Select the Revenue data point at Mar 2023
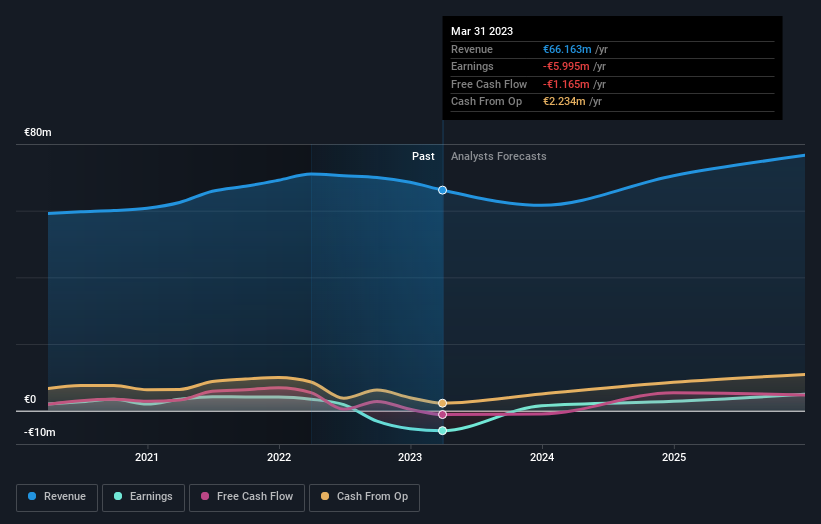Viewport: 821px width, 524px height. (442, 190)
